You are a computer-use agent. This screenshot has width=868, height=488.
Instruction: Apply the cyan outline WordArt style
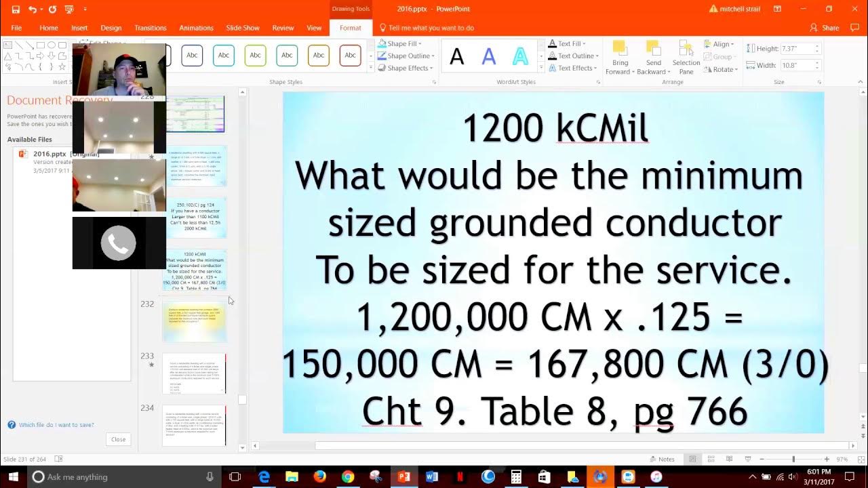click(x=520, y=56)
